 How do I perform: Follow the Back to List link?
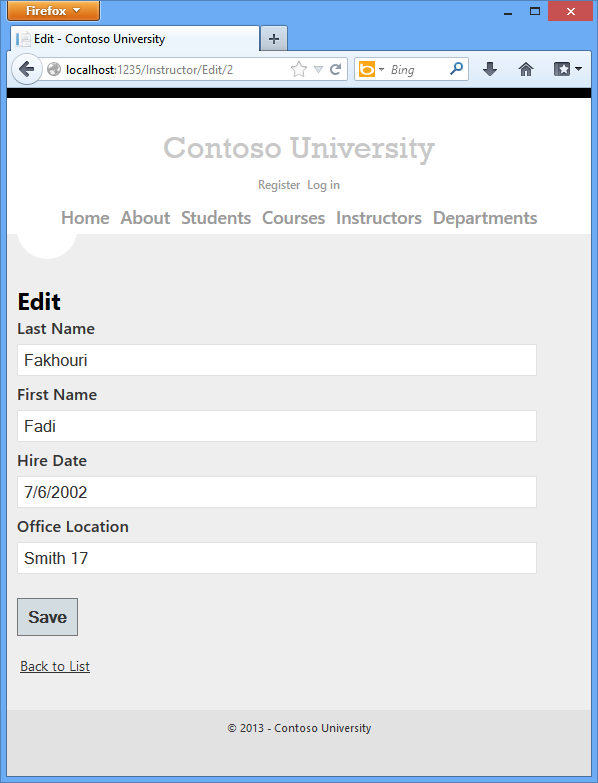[x=55, y=666]
